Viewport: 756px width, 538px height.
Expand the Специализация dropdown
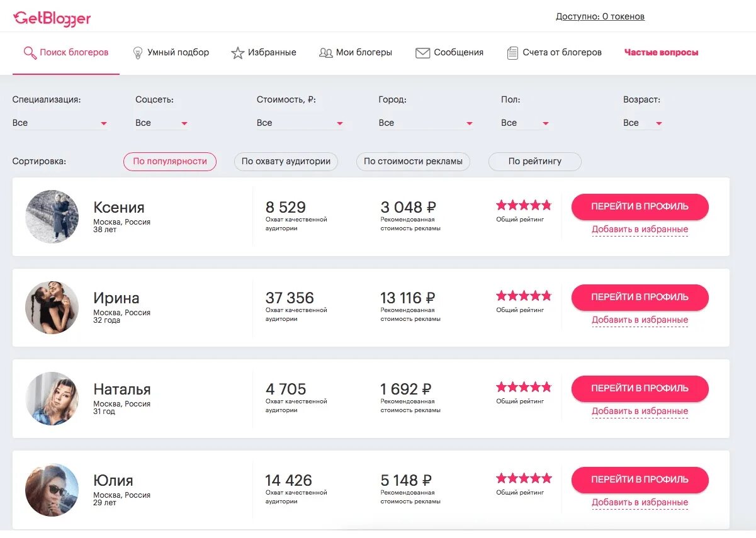tap(60, 123)
